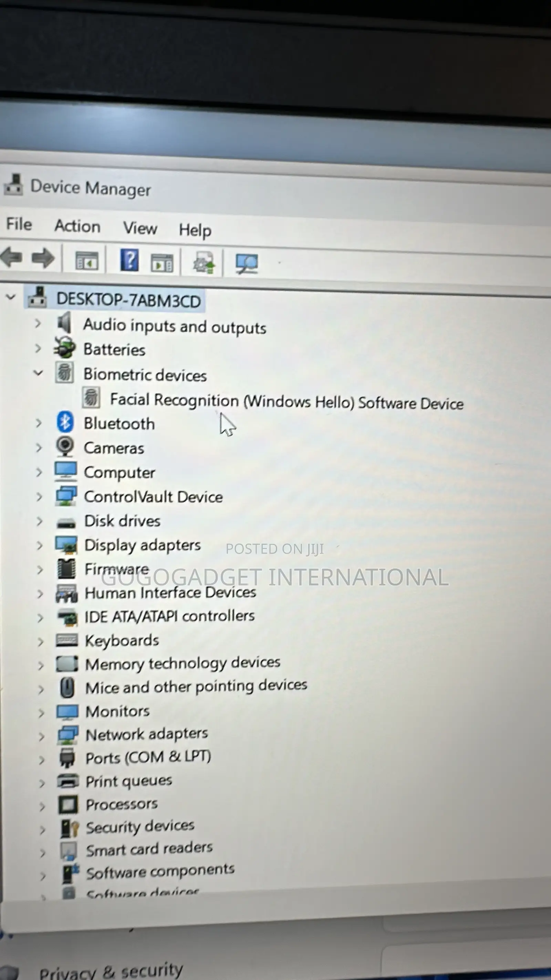Select the Smart card readers label
The image size is (551, 980).
point(149,849)
